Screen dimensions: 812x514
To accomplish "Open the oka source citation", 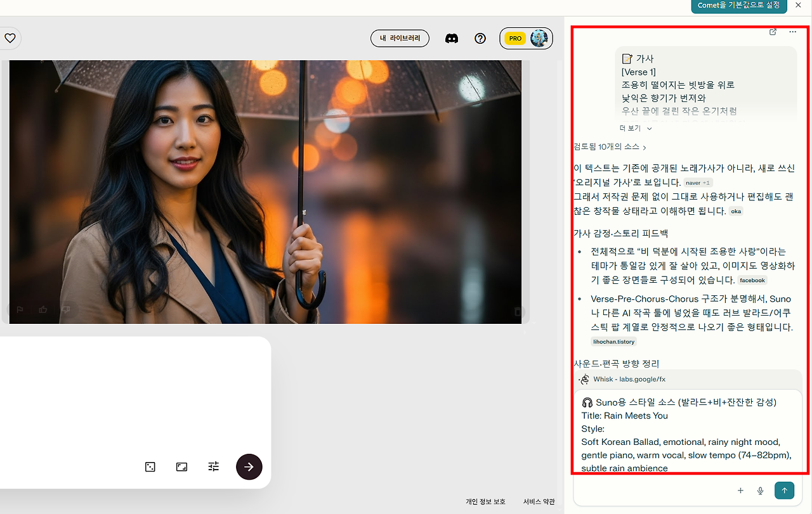I will [735, 211].
